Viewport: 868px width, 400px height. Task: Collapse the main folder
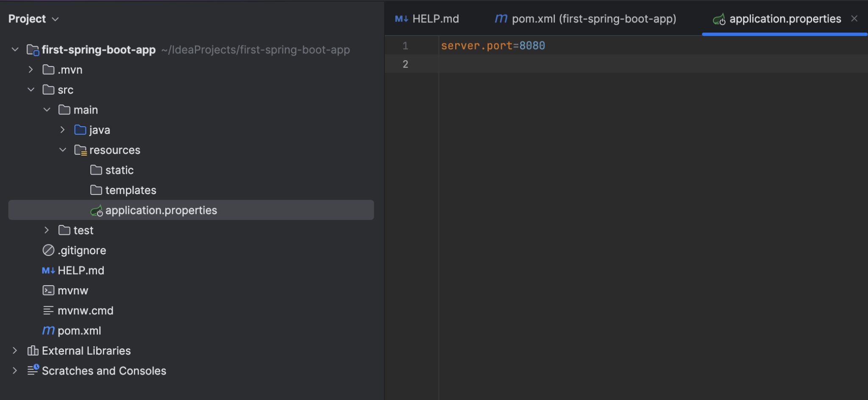(x=47, y=110)
